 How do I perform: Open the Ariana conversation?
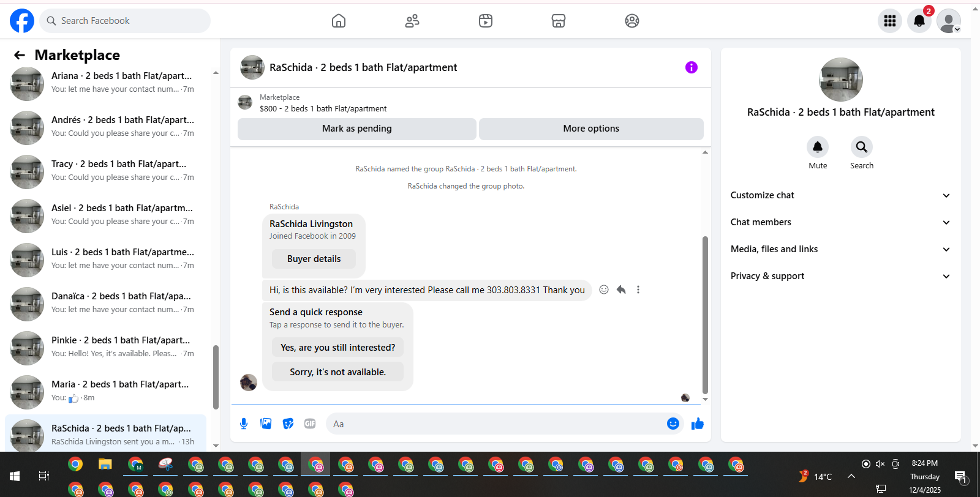point(105,84)
